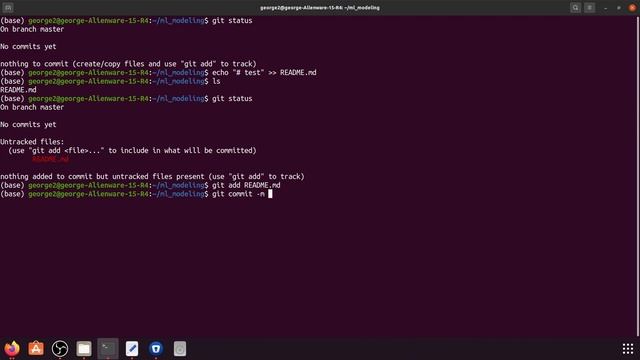Open the Files manager in dock

point(84,349)
